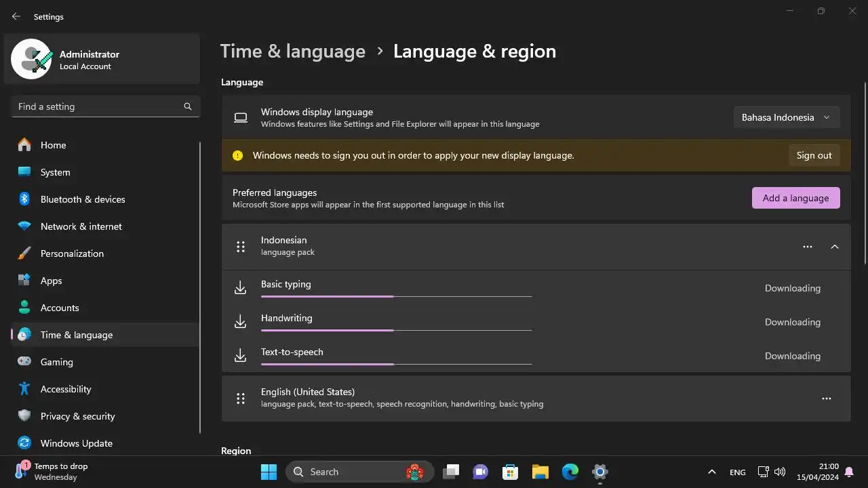Click the main content vertical scrollbar
868x488 pixels.
tap(865, 173)
